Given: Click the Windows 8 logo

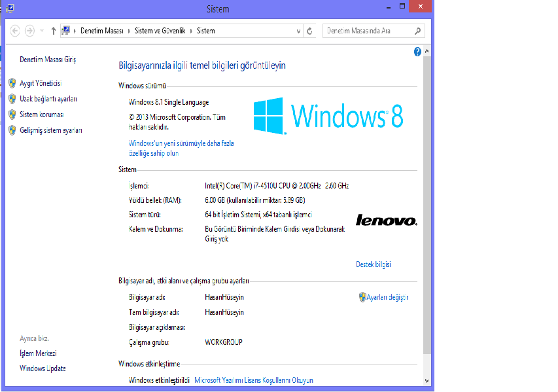Looking at the screenshot, I should [328, 116].
